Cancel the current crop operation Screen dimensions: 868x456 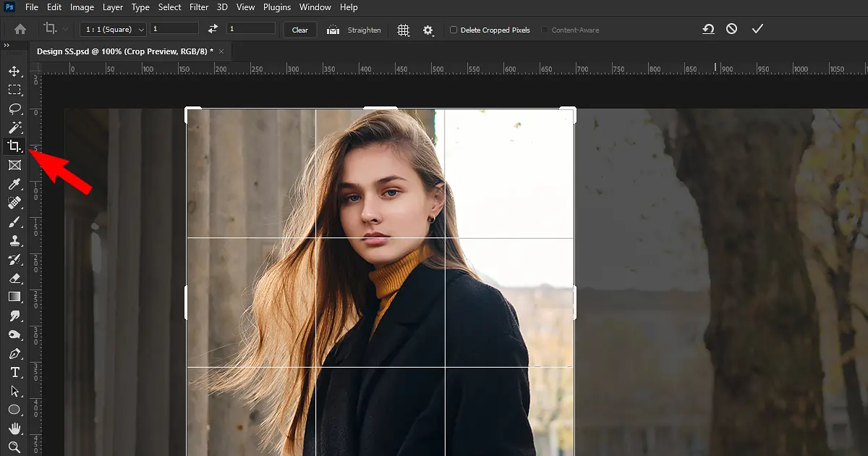(732, 29)
